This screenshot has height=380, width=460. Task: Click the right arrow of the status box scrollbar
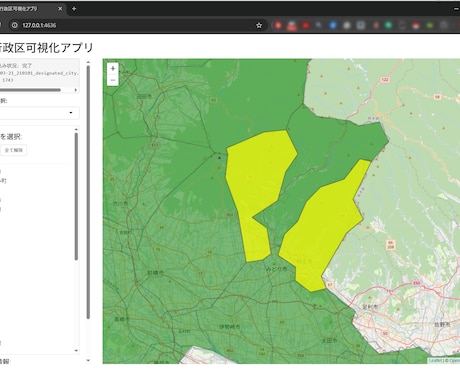click(x=76, y=90)
